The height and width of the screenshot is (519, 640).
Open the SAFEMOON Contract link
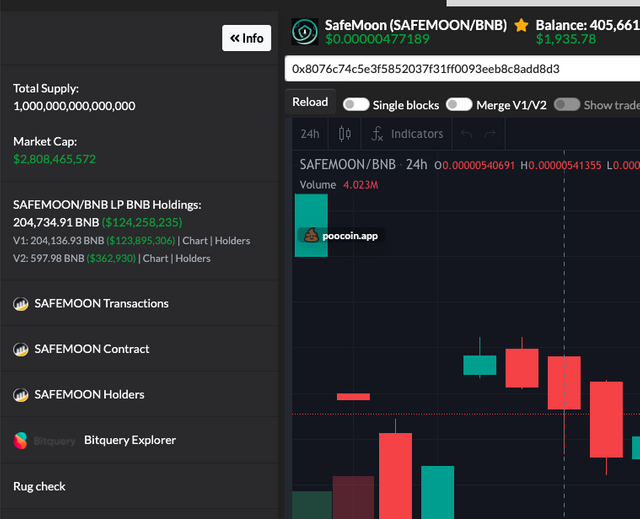(x=92, y=349)
